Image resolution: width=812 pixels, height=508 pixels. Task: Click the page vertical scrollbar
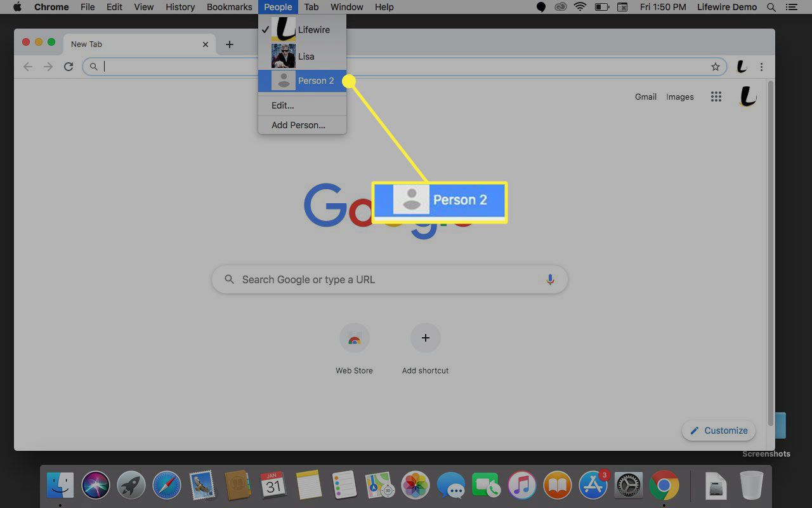point(771,254)
